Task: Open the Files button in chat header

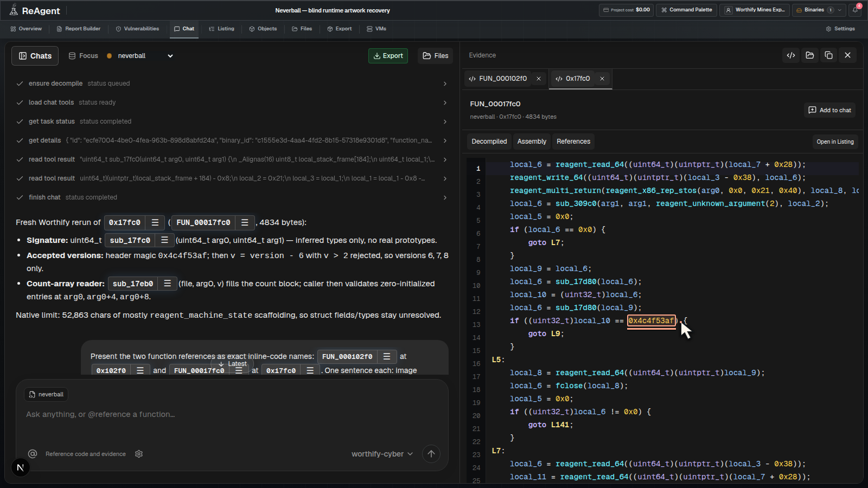Action: (436, 56)
